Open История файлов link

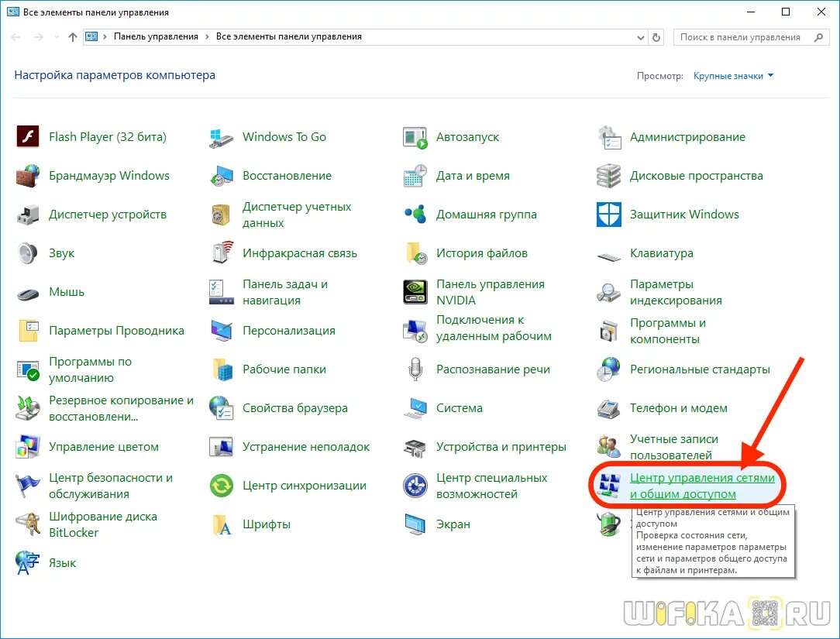482,253
